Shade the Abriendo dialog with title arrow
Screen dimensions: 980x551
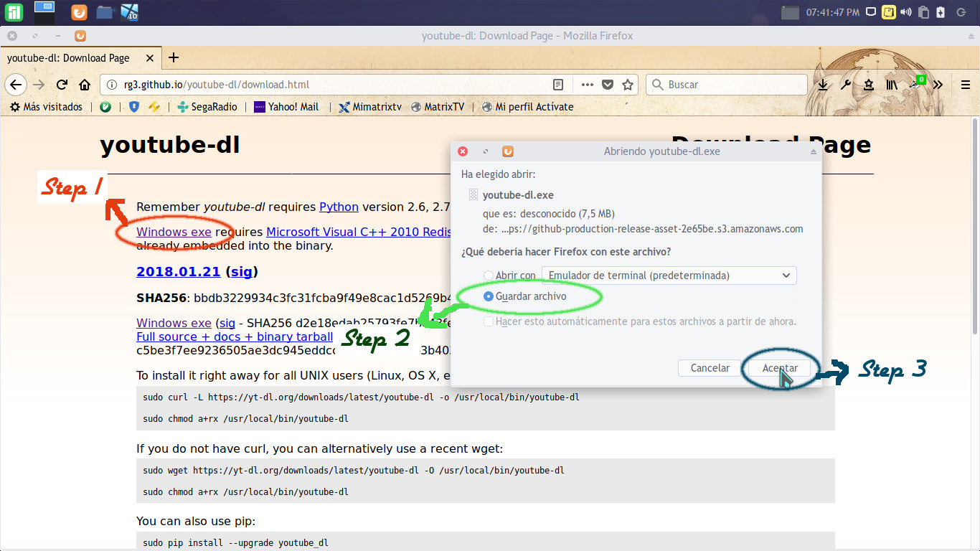click(x=814, y=151)
